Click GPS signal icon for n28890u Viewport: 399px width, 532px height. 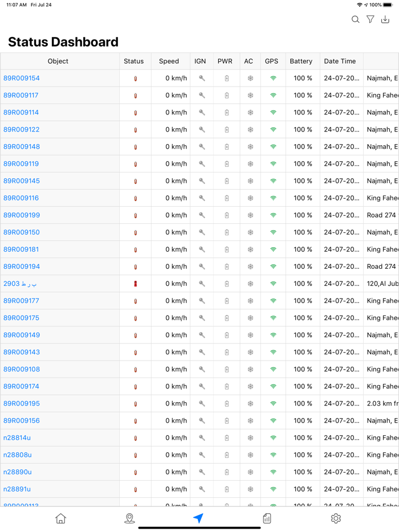[273, 472]
